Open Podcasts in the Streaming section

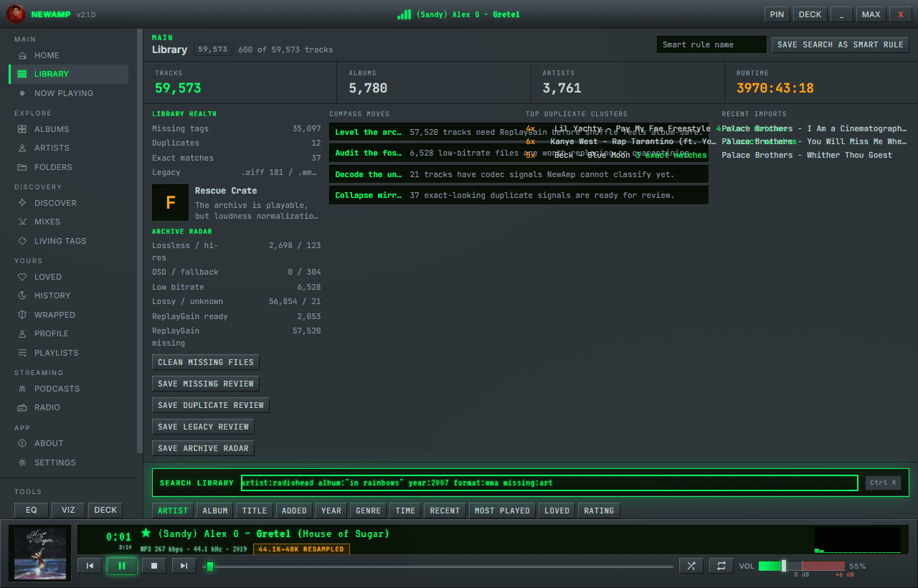(69, 389)
